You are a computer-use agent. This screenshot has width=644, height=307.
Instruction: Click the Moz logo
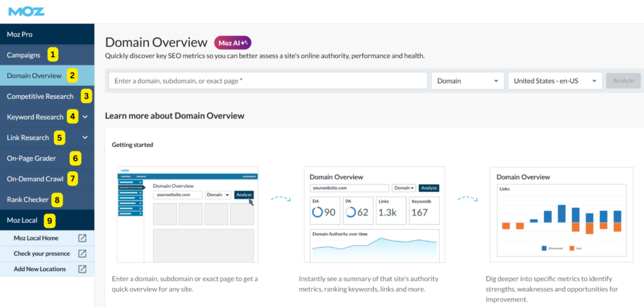coord(26,11)
